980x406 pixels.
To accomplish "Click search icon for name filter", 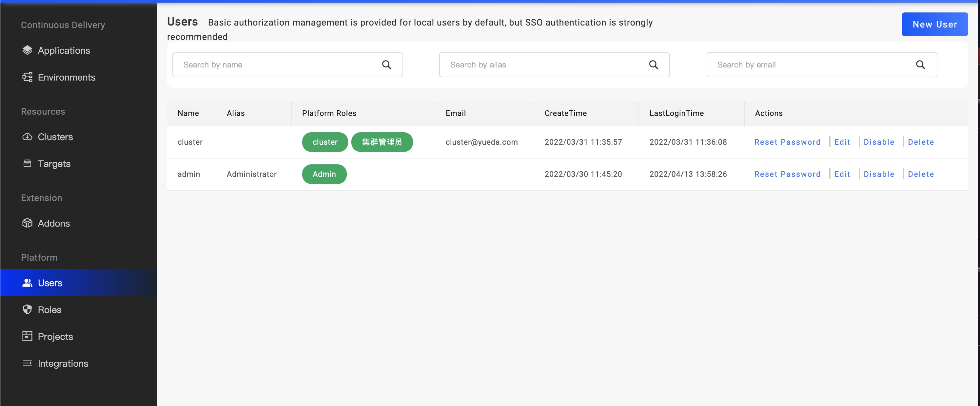I will click(386, 64).
